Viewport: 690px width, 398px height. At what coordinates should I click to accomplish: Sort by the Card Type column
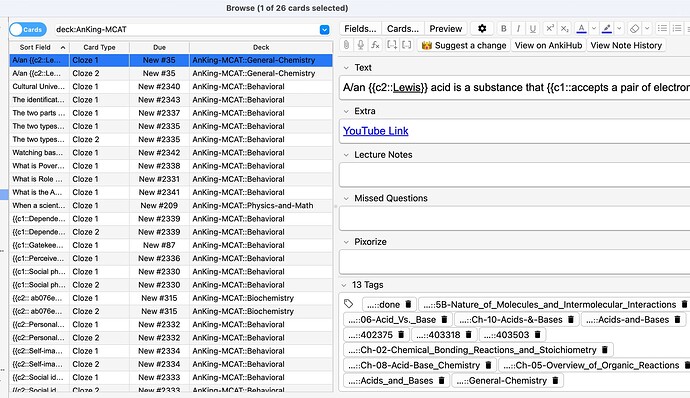[99, 47]
